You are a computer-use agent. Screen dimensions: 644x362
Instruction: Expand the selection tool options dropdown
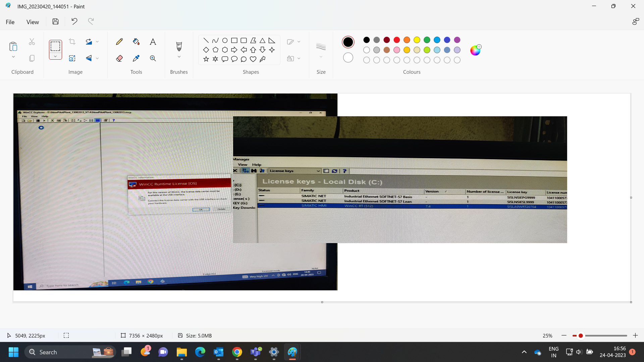click(55, 56)
